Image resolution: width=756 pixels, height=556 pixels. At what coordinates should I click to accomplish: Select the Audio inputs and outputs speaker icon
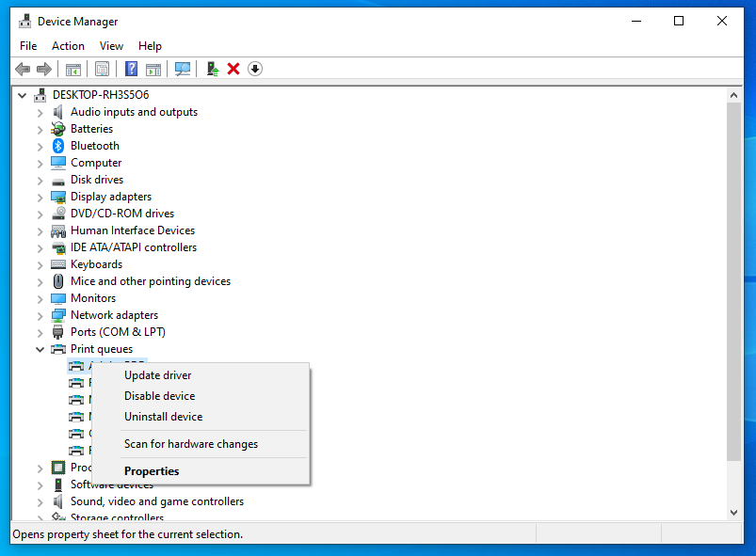coord(58,112)
